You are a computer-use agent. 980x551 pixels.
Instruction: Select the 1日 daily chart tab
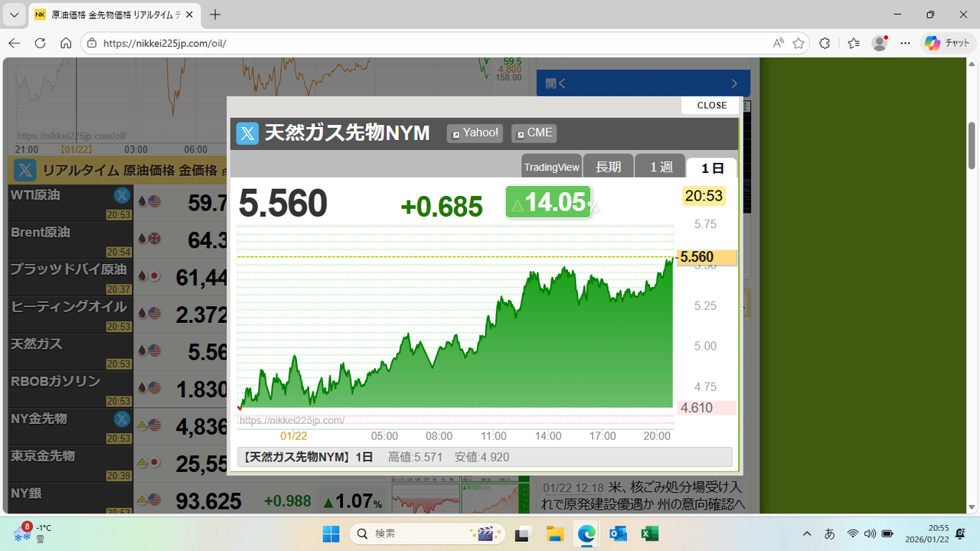click(x=711, y=168)
